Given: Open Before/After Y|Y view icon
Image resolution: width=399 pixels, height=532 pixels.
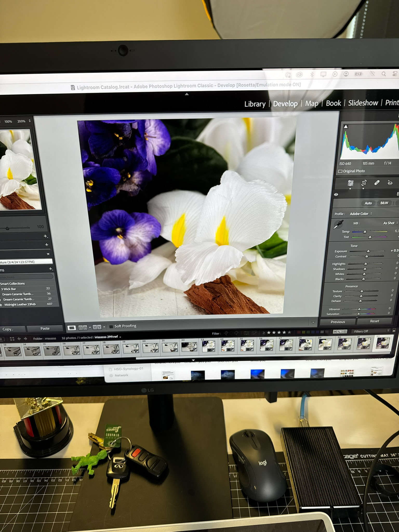Looking at the screenshot, I should coord(97,327).
